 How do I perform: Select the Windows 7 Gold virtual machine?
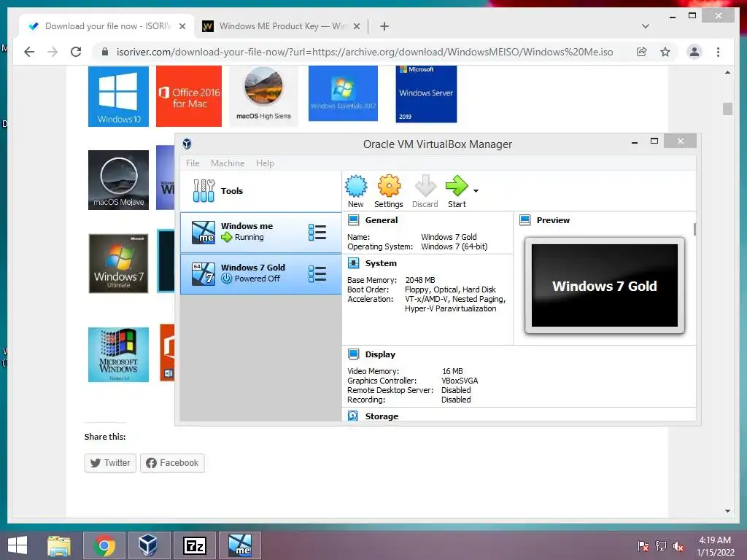pos(260,274)
